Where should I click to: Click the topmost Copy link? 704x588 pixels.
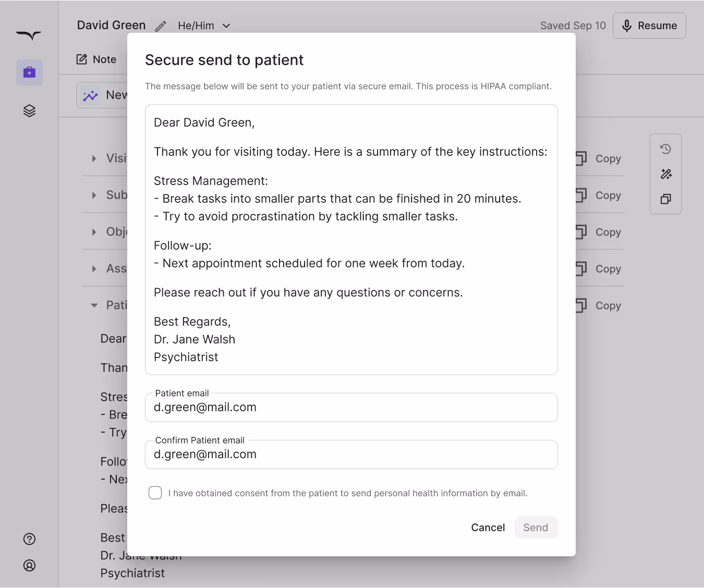(598, 158)
